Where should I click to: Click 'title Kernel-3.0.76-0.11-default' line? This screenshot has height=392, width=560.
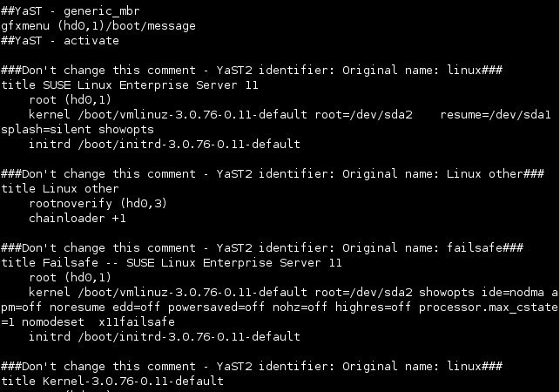(x=112, y=382)
